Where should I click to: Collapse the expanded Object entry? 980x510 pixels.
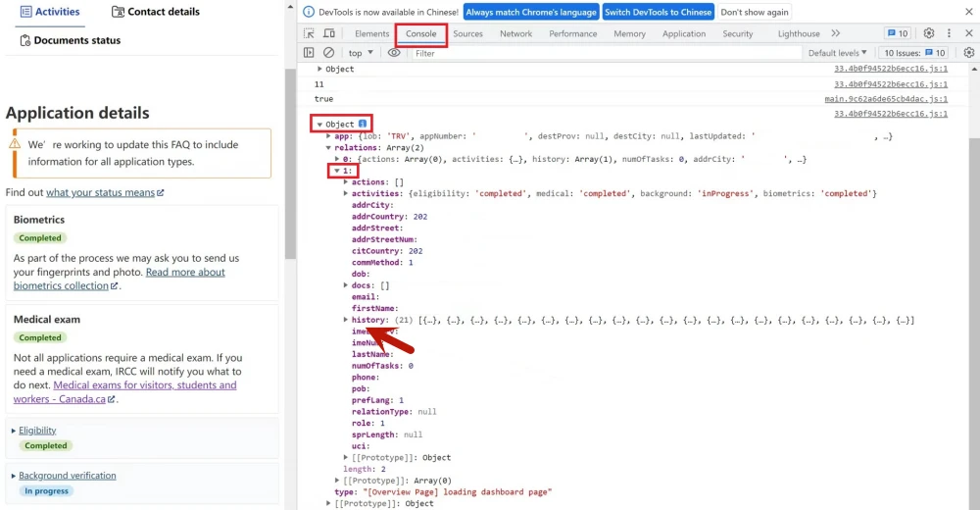click(319, 124)
